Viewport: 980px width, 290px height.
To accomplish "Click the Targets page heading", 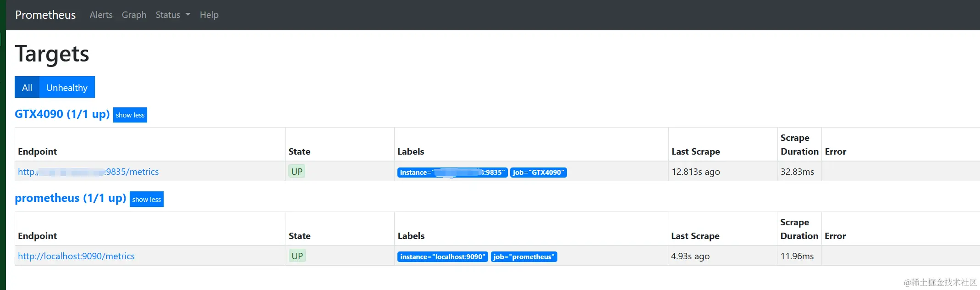I will (x=52, y=54).
